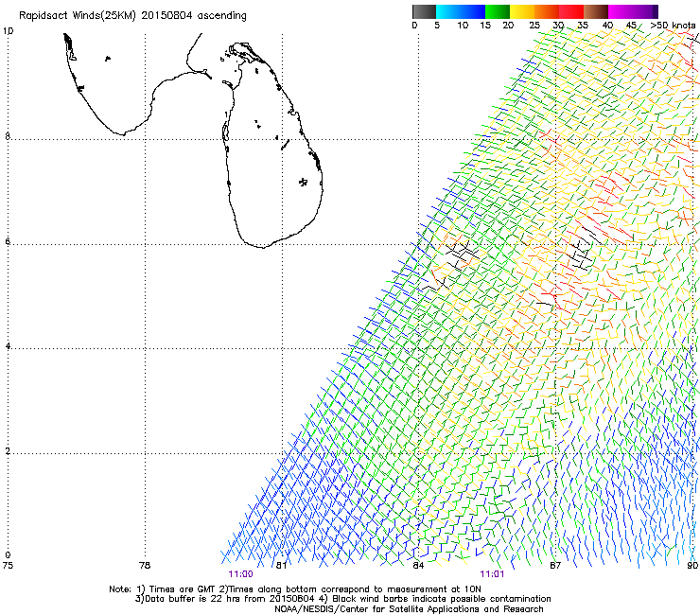
Task: Click the longitude axis label '90'
Action: click(x=692, y=565)
